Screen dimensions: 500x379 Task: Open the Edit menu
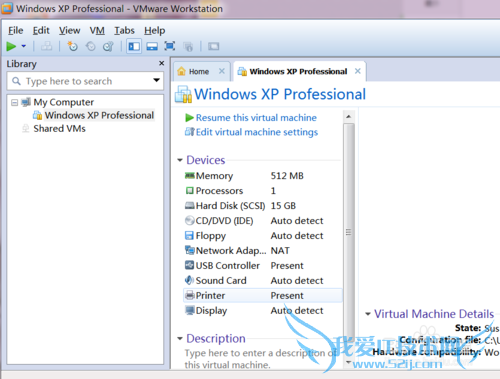(41, 30)
